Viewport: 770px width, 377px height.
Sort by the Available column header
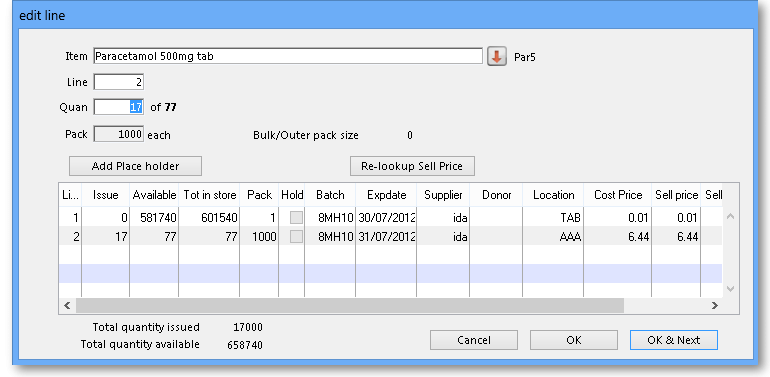pos(154,195)
